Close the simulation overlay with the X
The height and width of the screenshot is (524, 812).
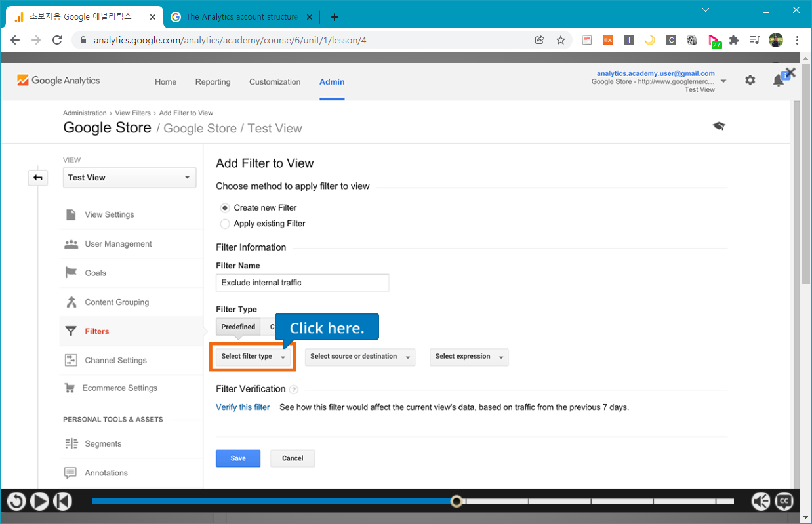tap(790, 73)
